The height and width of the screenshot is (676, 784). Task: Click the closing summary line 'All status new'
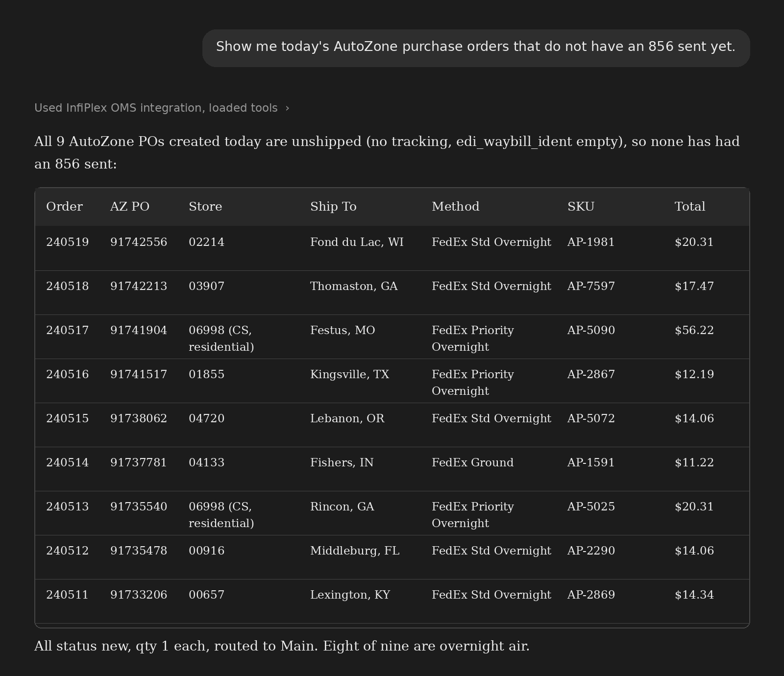click(x=282, y=647)
